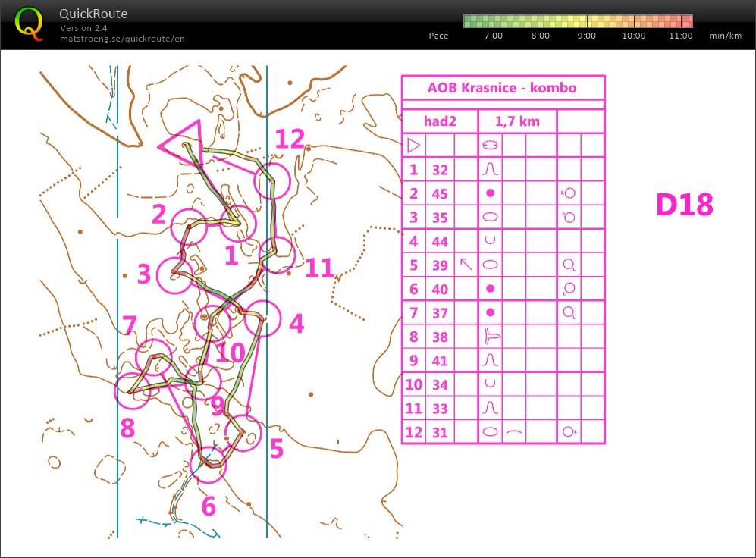
Task: Click the Pace label in the header
Action: tap(438, 36)
